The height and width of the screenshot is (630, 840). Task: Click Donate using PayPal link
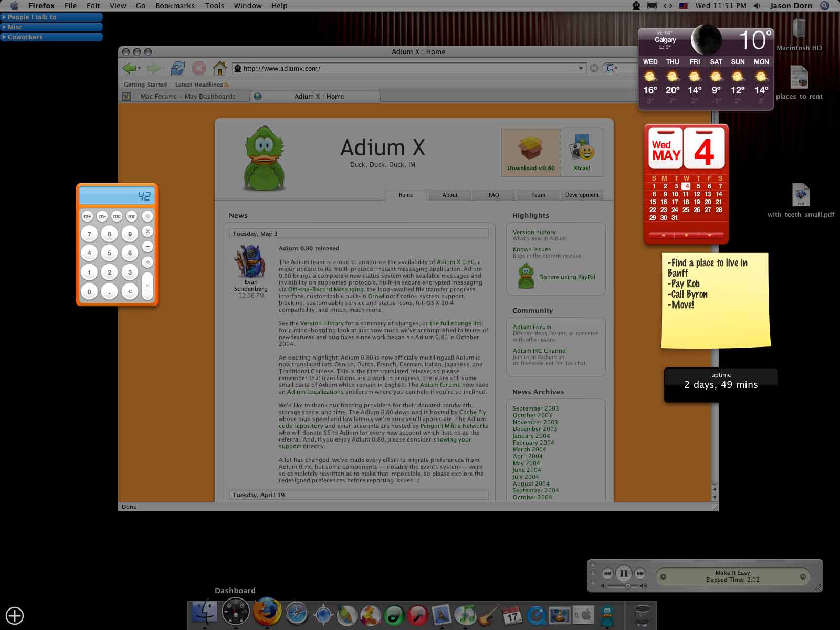pos(567,277)
